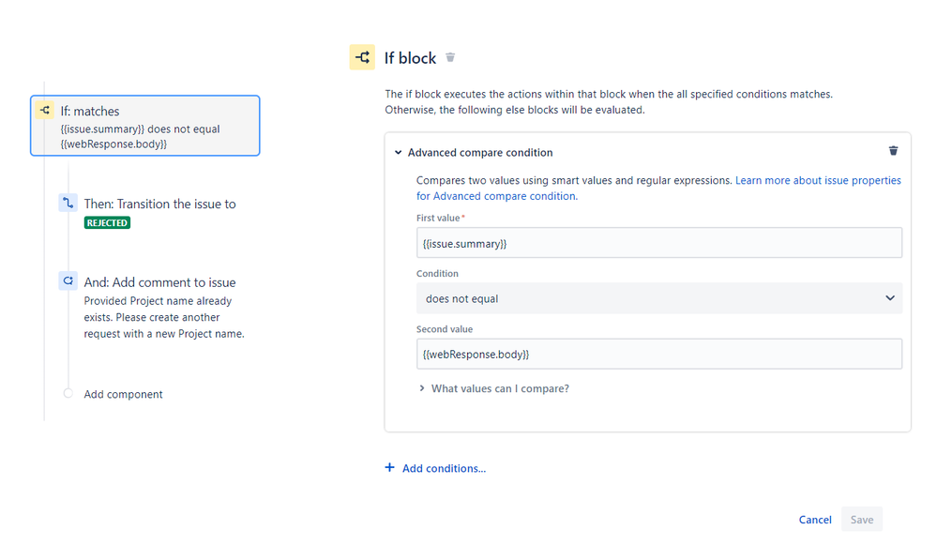Click the If: matches branch icon in rule tree
937x560 pixels.
pyautogui.click(x=45, y=110)
